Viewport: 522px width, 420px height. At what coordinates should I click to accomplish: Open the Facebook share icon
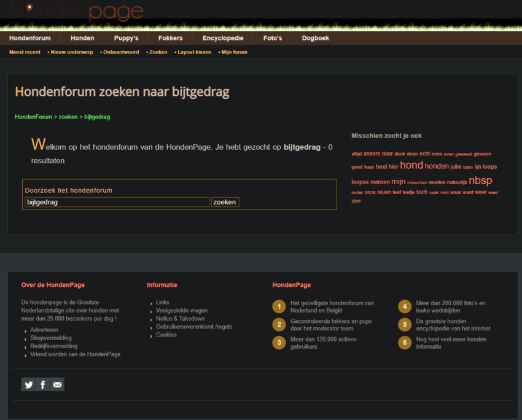pos(42,384)
